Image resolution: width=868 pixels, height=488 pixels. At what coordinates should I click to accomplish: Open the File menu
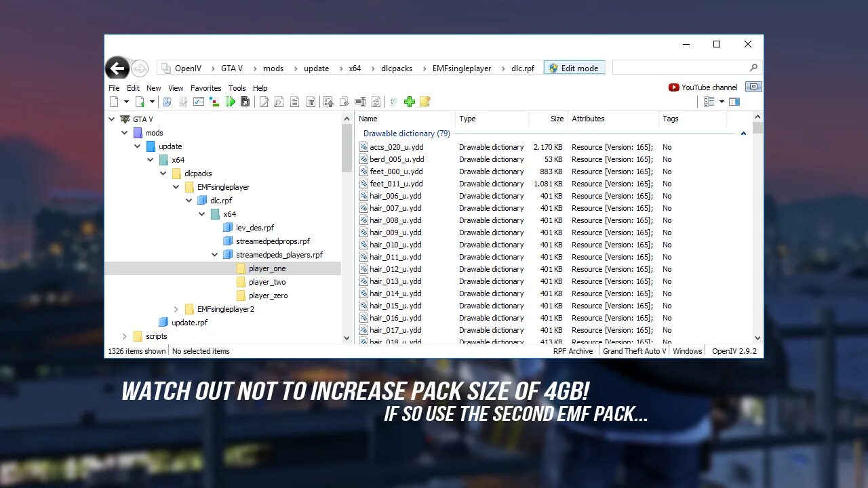[x=114, y=88]
